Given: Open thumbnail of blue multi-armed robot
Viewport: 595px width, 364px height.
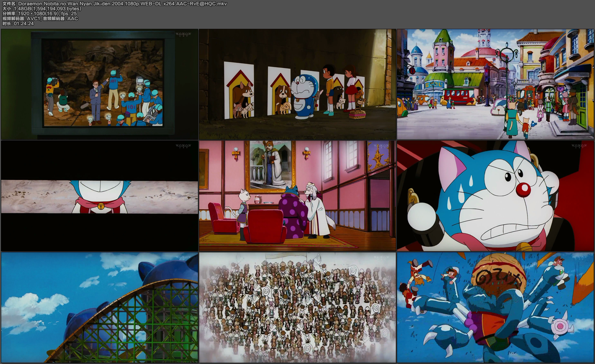Looking at the screenshot, I should coord(495,308).
